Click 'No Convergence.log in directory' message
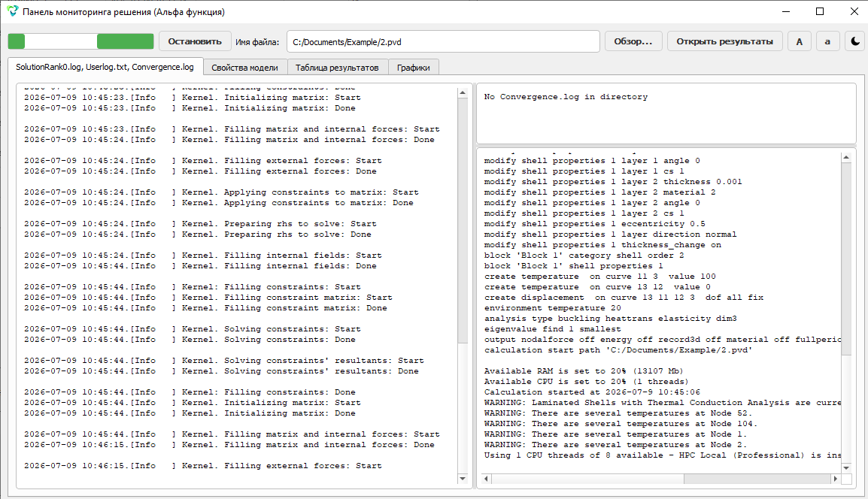 pos(566,97)
